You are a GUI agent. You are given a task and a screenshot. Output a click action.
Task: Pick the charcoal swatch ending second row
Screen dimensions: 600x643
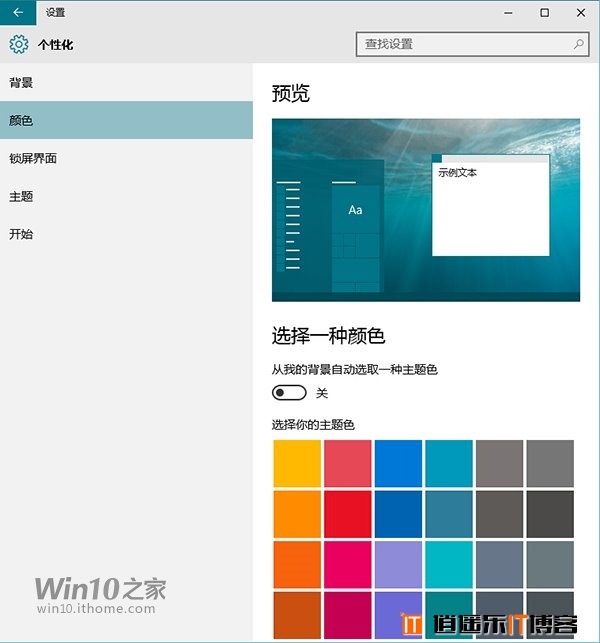550,514
